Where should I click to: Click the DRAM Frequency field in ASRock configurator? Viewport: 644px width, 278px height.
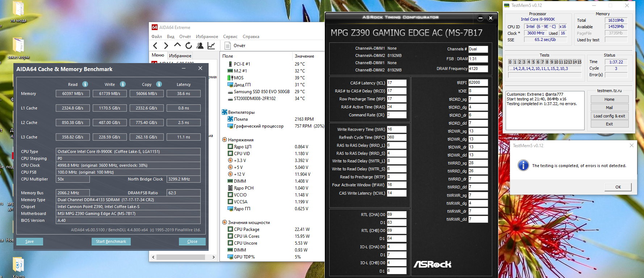[478, 69]
